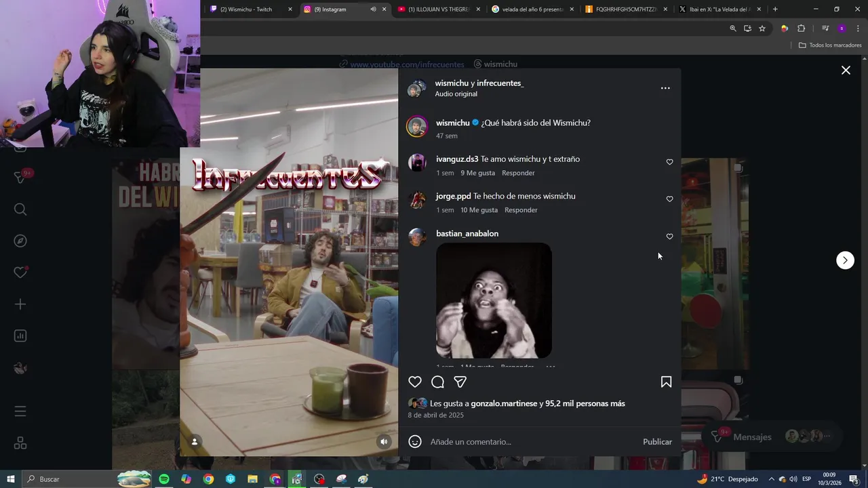
Task: Open notifications heart icon in the sidebar
Action: click(x=20, y=272)
